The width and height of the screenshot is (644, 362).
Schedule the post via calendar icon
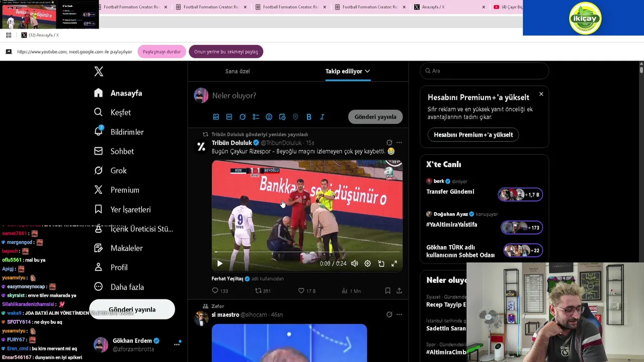tap(282, 117)
